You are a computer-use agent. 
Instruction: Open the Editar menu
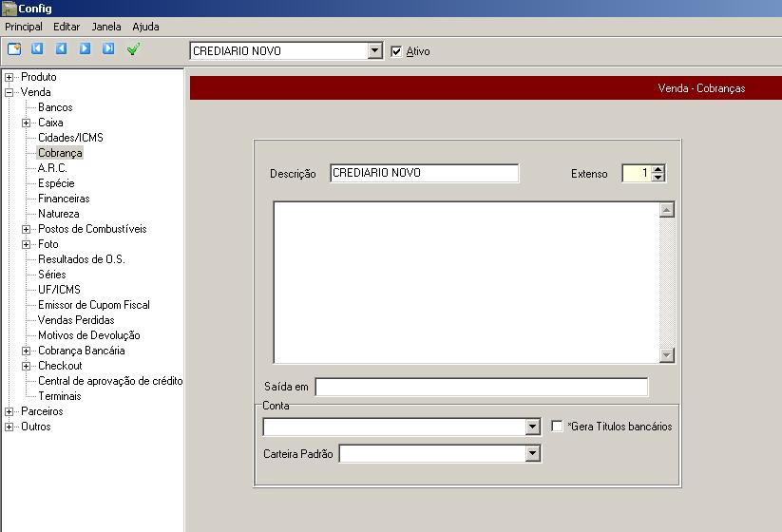(67, 27)
